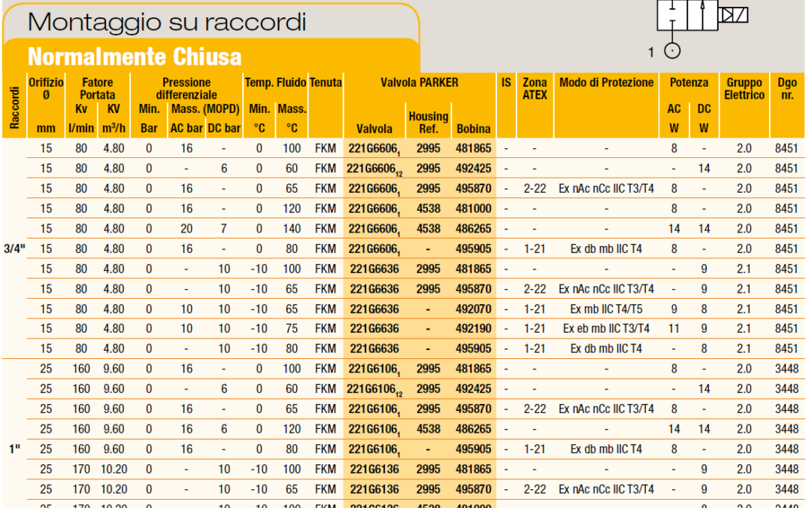Select the Pressione differenziale header
This screenshot has height=508, width=812.
(x=186, y=89)
